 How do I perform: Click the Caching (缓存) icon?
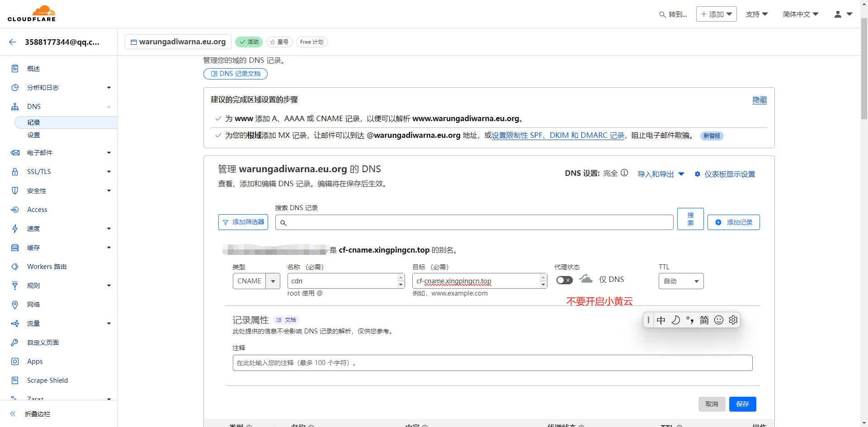coord(15,248)
